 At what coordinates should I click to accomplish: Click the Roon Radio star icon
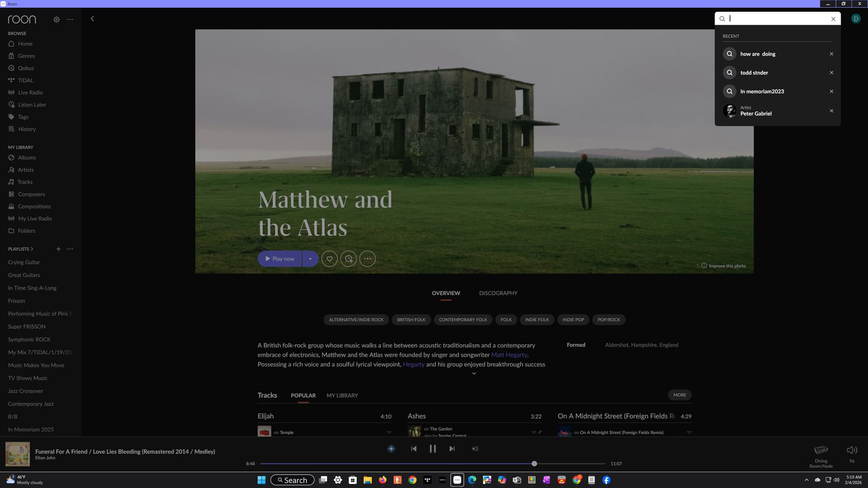392,449
